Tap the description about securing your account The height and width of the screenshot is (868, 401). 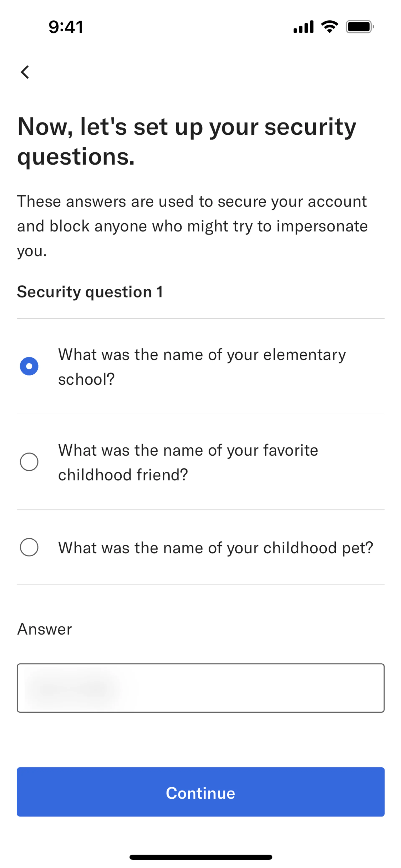[x=192, y=226]
